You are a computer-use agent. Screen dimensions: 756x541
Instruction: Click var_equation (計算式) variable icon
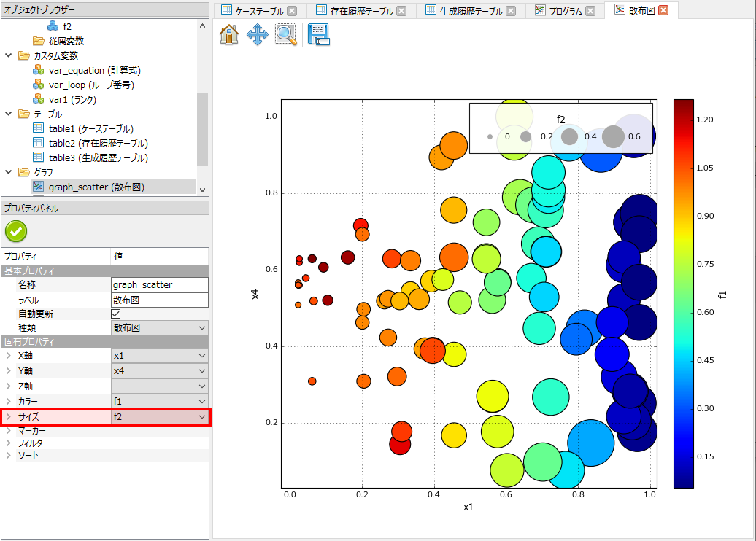point(39,71)
